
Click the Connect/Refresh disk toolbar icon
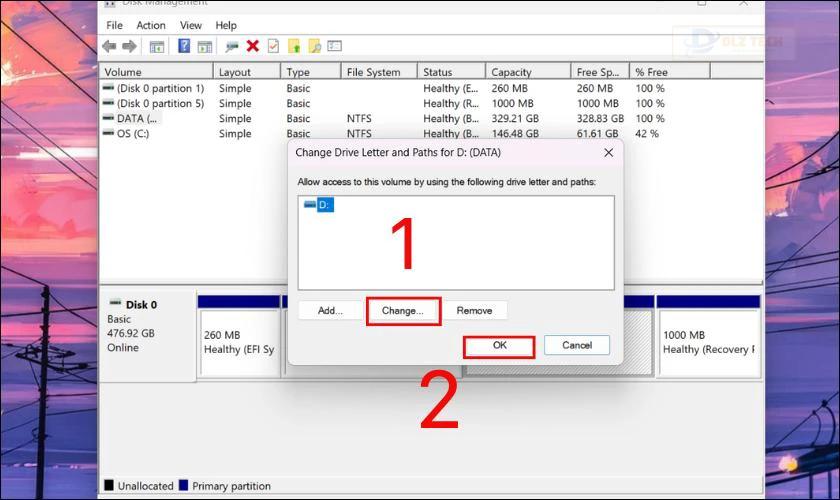(x=231, y=47)
